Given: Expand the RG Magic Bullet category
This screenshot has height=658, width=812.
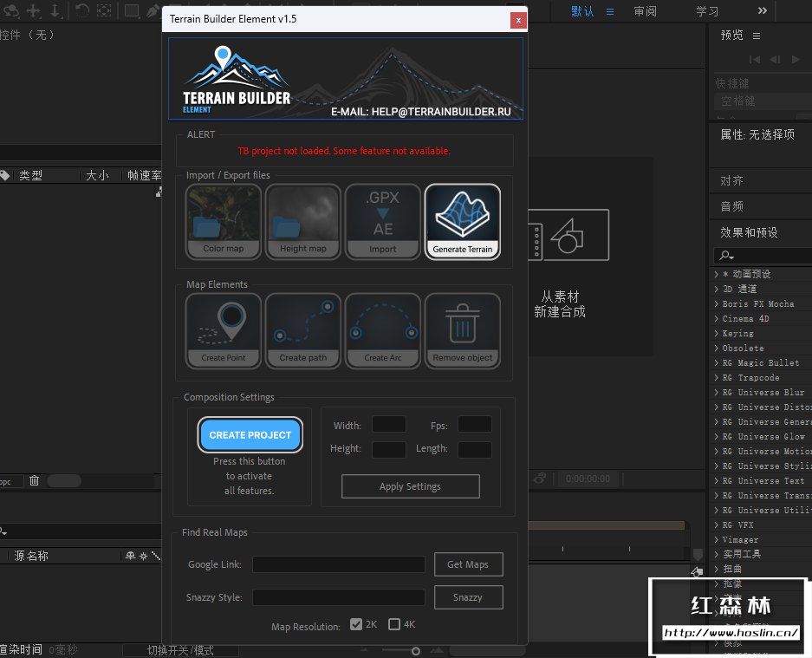Looking at the screenshot, I should 716,362.
